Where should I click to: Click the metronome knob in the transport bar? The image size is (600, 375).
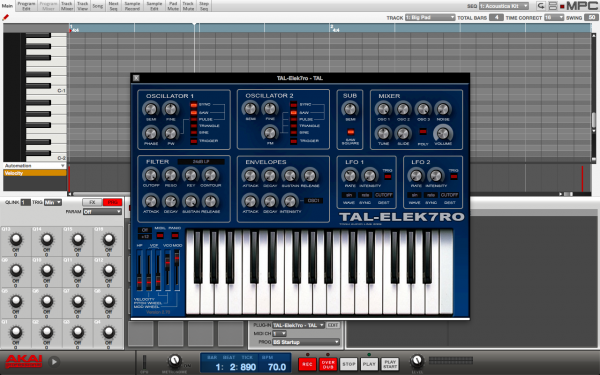[x=174, y=360]
